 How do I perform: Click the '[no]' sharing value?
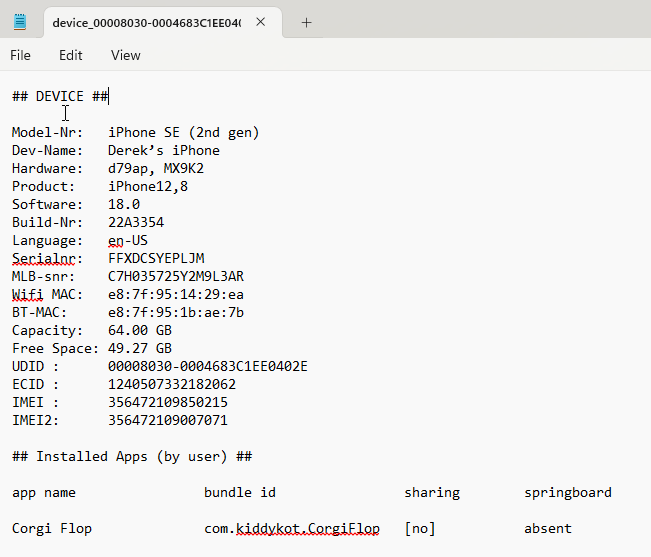click(x=420, y=528)
